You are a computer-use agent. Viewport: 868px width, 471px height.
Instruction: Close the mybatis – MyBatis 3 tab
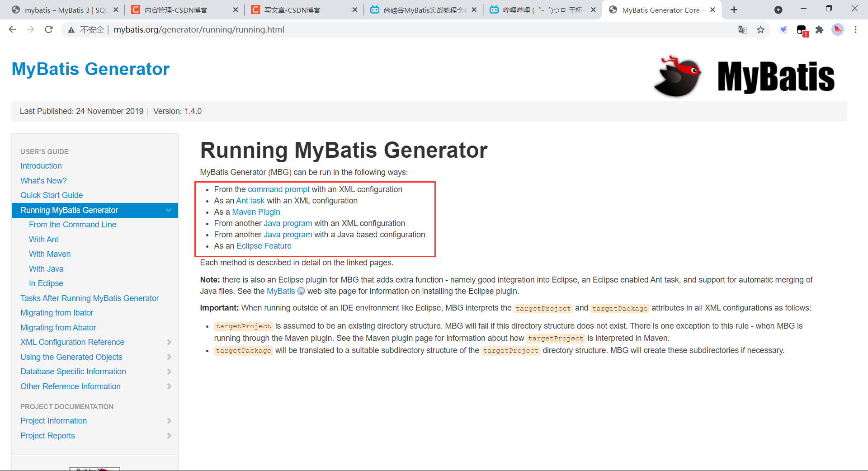[116, 9]
